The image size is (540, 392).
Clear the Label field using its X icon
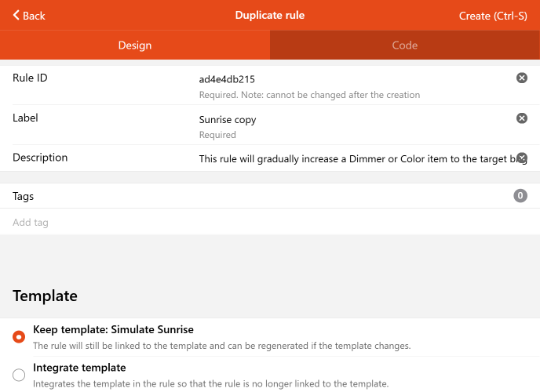[521, 118]
